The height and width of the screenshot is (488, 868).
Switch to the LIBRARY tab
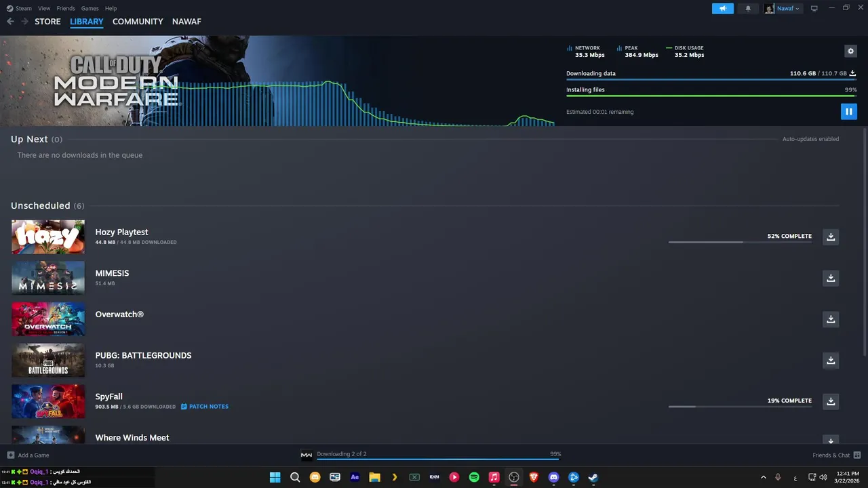[87, 21]
